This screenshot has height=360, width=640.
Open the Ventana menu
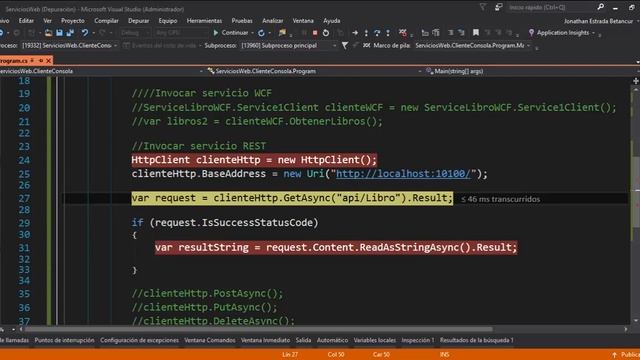coord(303,20)
